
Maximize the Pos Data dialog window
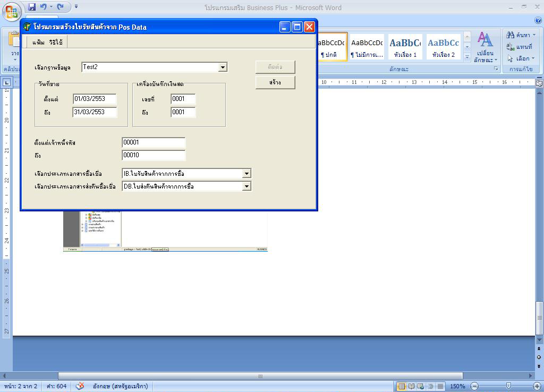point(297,27)
